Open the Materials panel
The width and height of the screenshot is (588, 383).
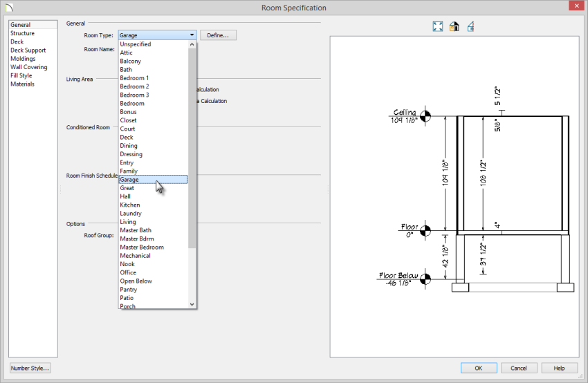[23, 84]
